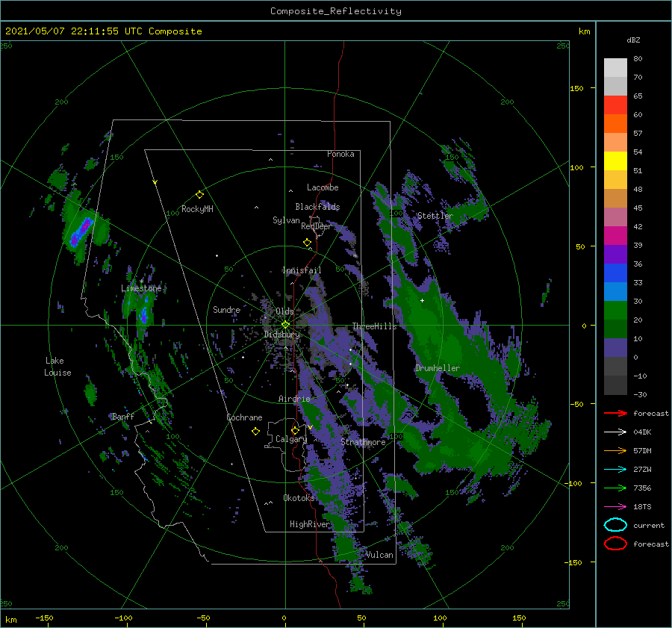Viewport: 672px width, 628px height.
Task: Select the slate purple 0–10 dBZ swatch
Action: [x=615, y=348]
